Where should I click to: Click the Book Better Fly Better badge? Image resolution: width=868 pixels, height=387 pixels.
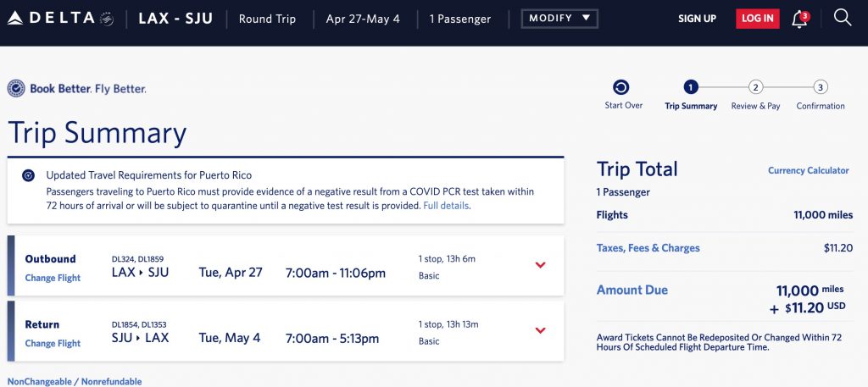(x=16, y=88)
